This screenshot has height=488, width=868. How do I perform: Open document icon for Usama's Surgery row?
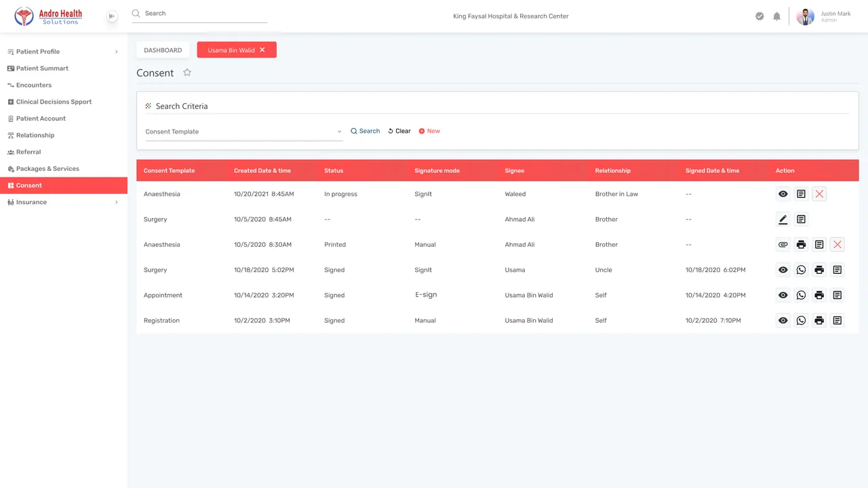coord(837,270)
